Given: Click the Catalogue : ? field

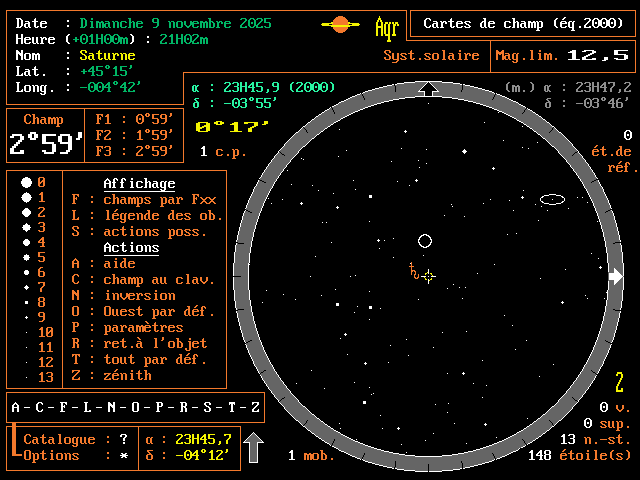Looking at the screenshot, I should 76,439.
